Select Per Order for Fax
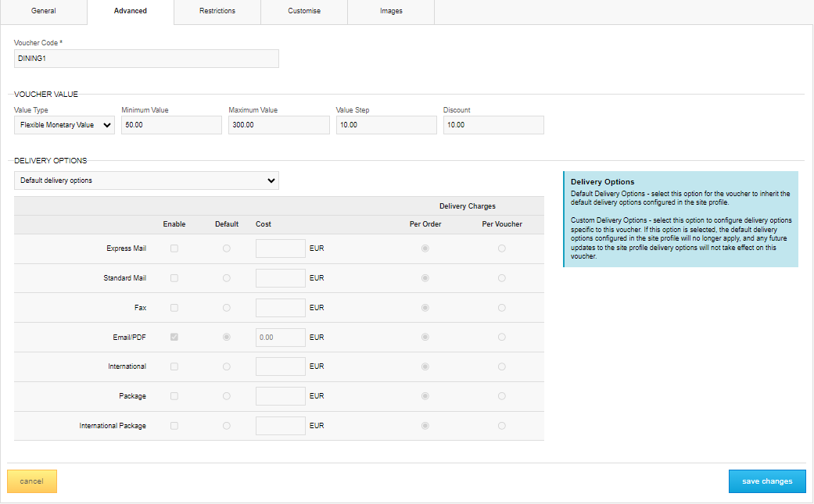Viewport: 814px width, 504px height. (425, 308)
